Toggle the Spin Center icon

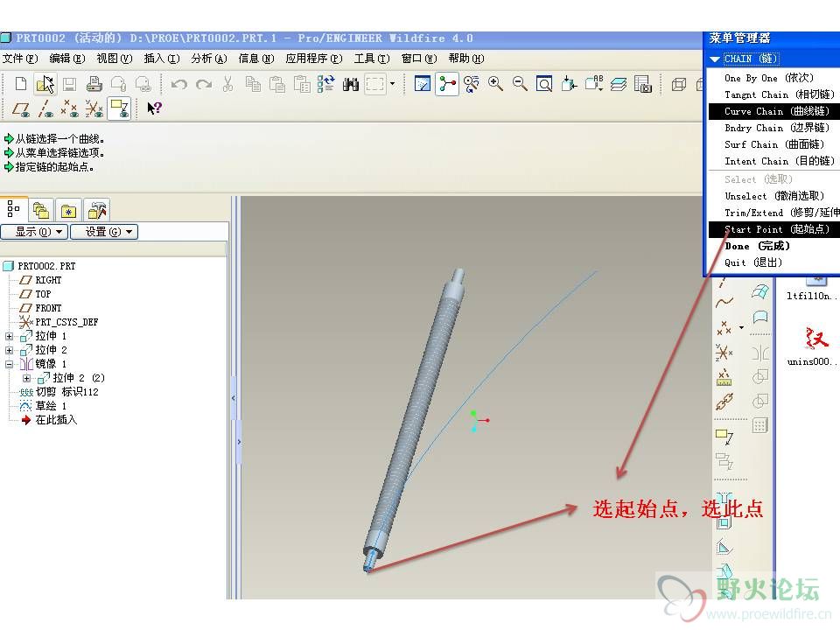coord(447,84)
